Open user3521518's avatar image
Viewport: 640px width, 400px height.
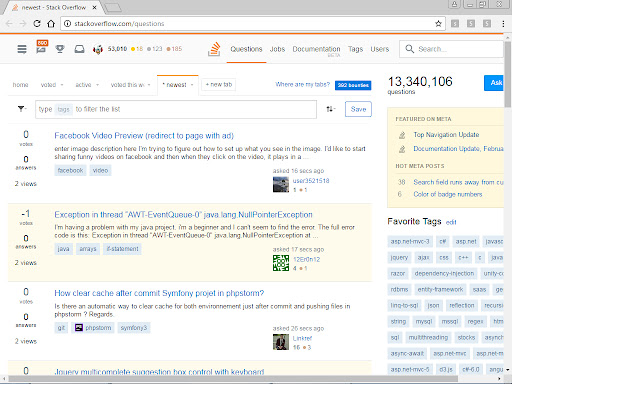281,184
